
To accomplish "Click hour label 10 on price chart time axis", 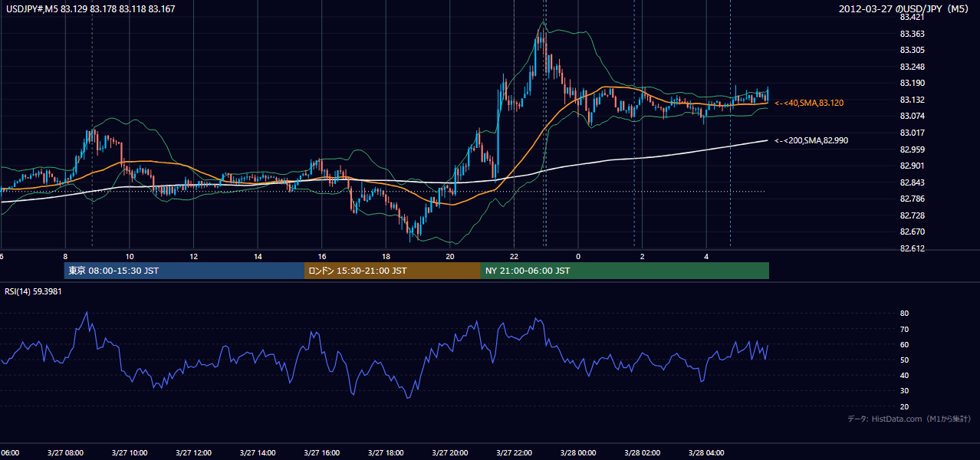I will pyautogui.click(x=130, y=257).
